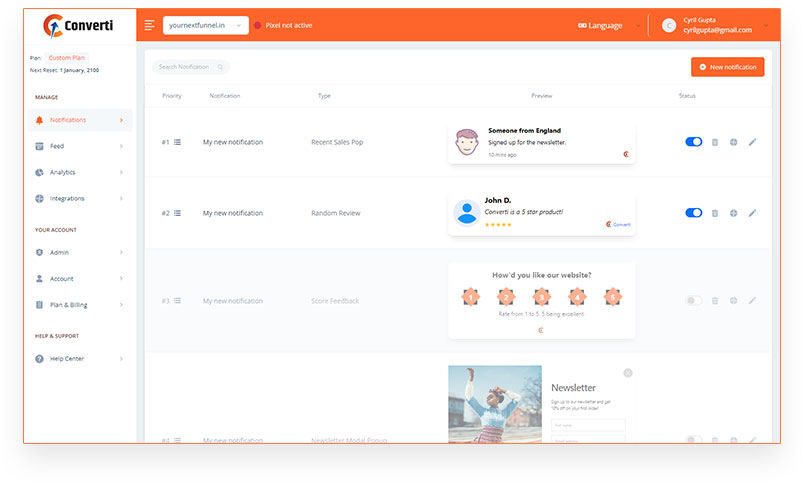Select score 5 in feedback preview
The width and height of the screenshot is (804, 482).
[x=612, y=297]
